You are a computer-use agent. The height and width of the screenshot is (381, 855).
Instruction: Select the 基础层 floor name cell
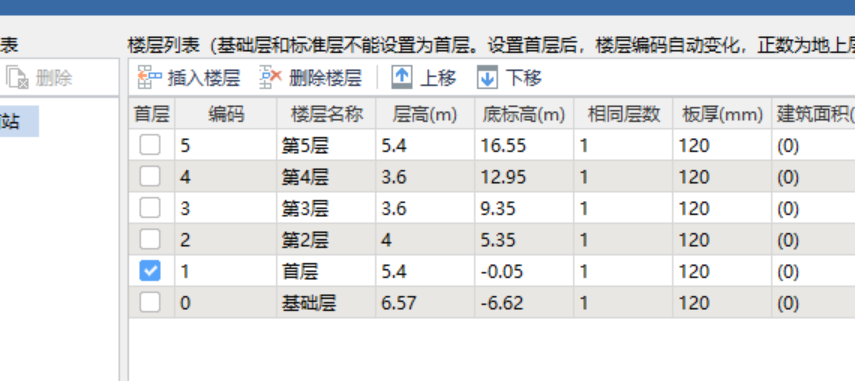[326, 303]
